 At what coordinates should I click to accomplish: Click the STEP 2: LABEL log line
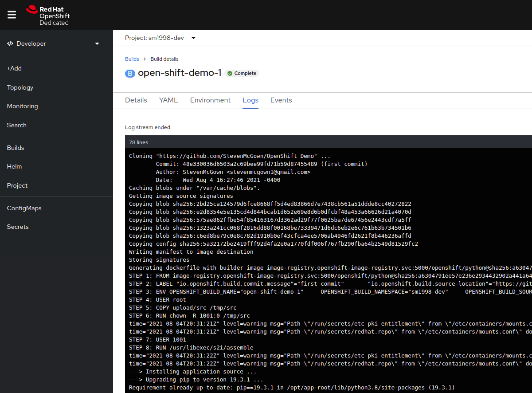tap(330, 284)
